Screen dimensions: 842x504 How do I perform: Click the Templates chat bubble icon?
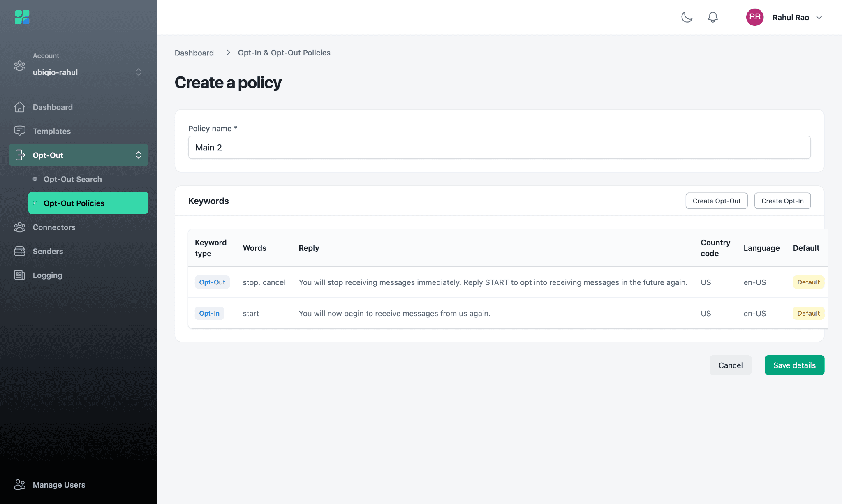click(x=19, y=131)
